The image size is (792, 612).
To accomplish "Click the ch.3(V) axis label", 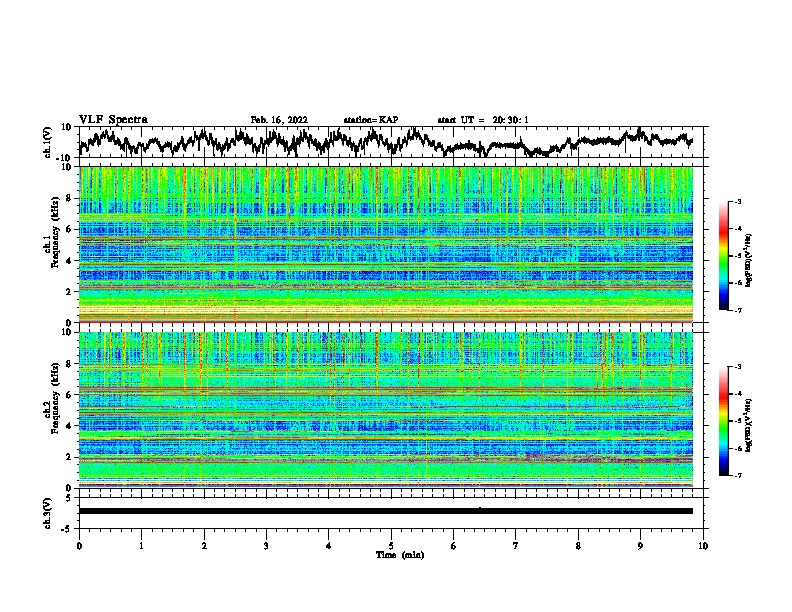I will 48,514.
